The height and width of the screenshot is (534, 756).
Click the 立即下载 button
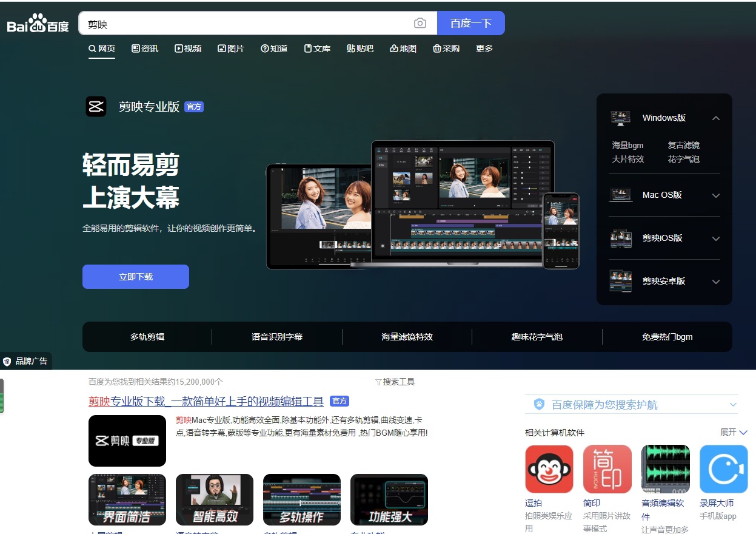tap(136, 277)
